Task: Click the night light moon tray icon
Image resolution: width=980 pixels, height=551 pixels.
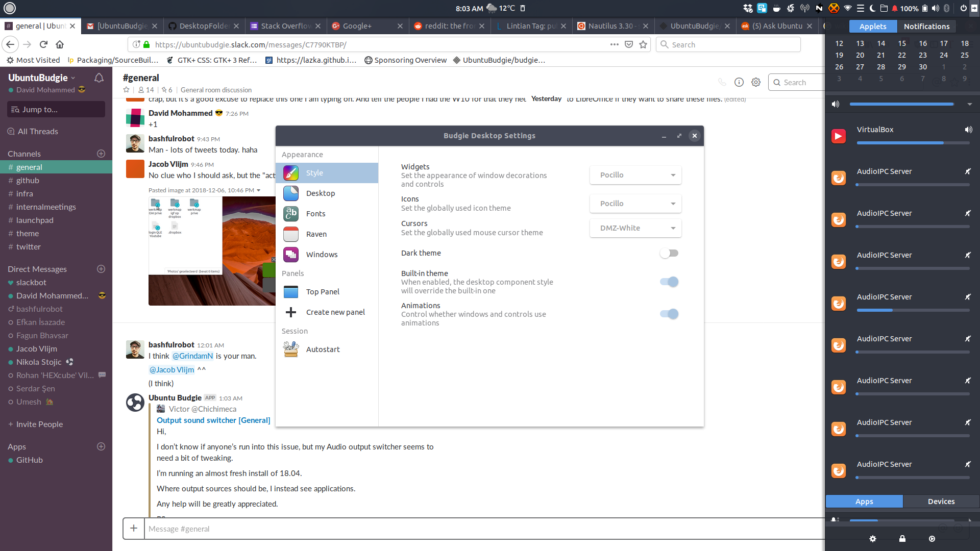Action: click(872, 8)
